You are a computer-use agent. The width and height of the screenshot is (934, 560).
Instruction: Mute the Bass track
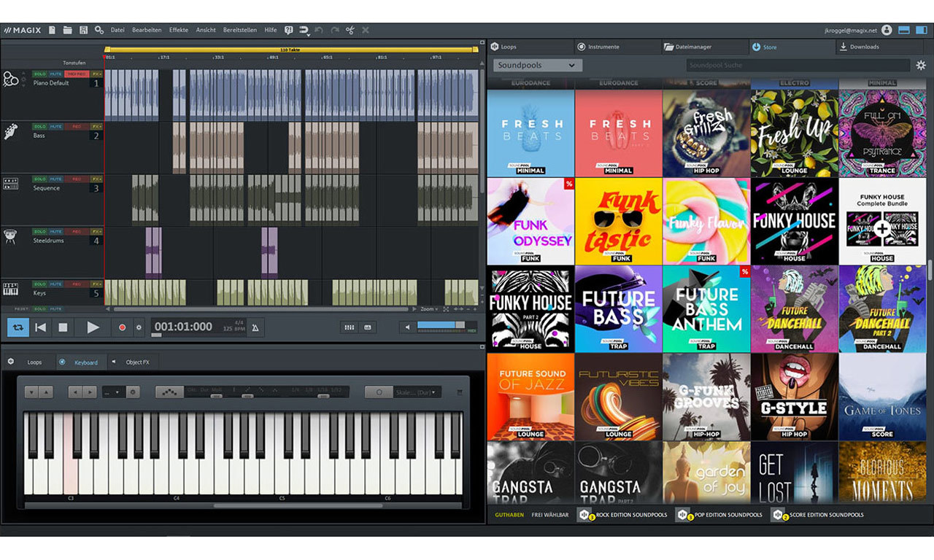point(55,126)
